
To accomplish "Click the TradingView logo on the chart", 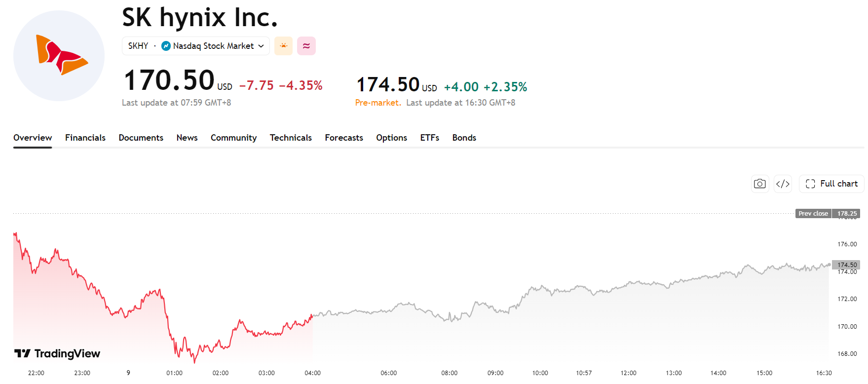I will 57,353.
